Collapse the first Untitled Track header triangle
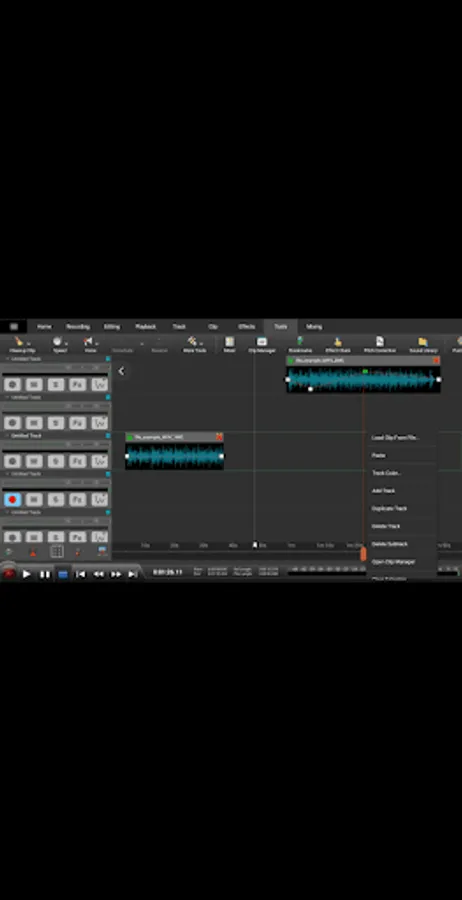 click(7, 359)
